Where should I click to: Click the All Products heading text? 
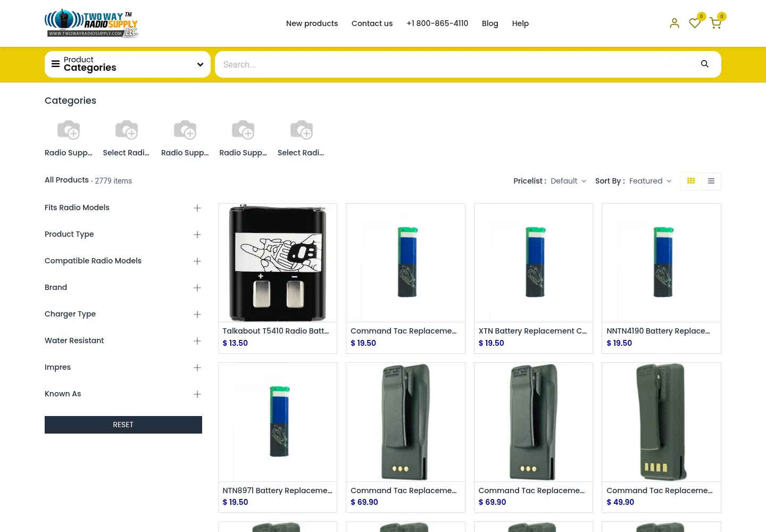pyautogui.click(x=66, y=180)
